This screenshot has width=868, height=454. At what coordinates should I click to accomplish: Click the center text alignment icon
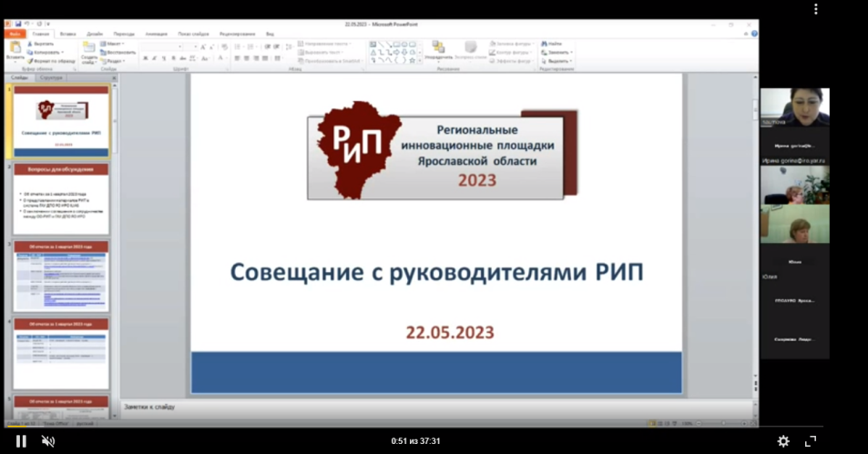246,58
